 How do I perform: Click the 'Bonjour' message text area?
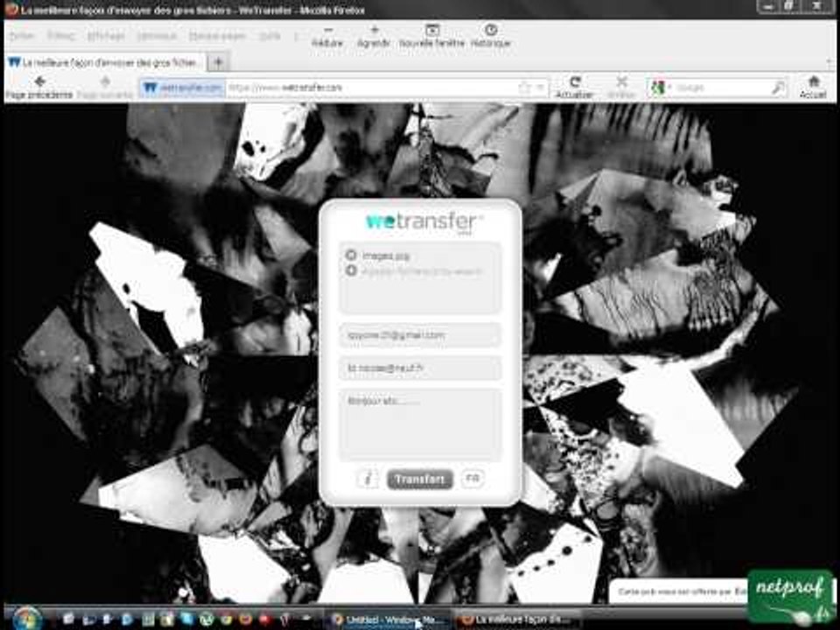point(420,425)
